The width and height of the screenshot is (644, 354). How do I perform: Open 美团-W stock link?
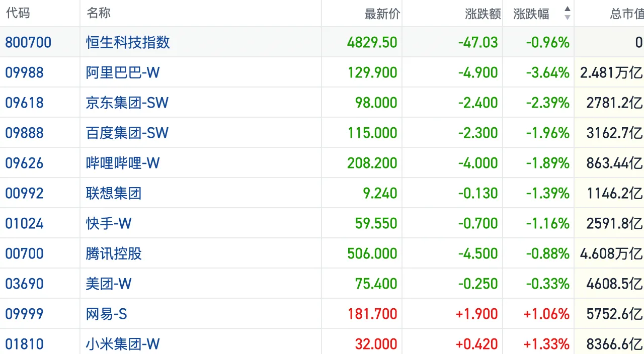click(x=109, y=284)
